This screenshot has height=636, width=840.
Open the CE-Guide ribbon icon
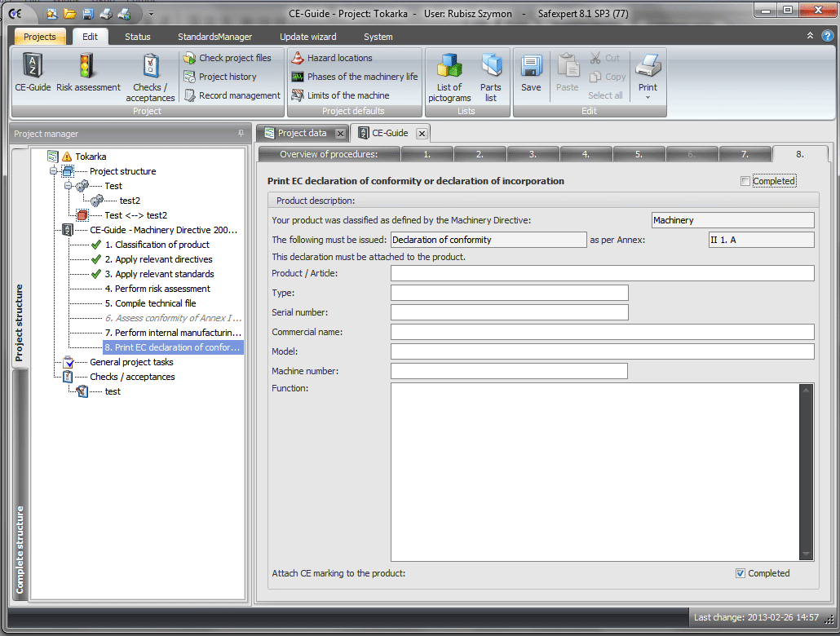tap(33, 68)
